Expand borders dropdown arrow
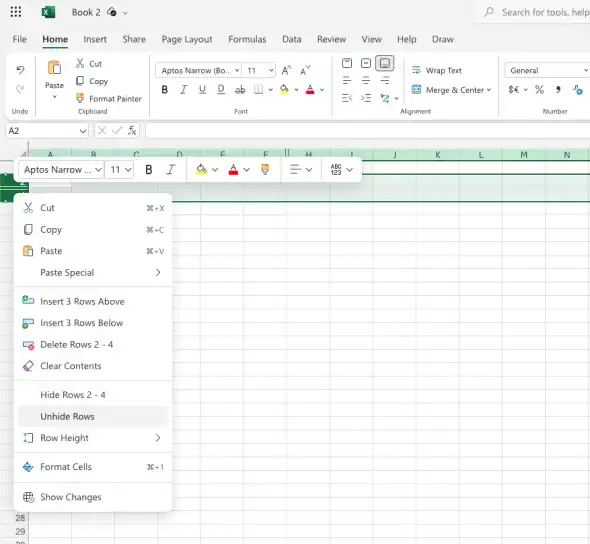 point(270,90)
